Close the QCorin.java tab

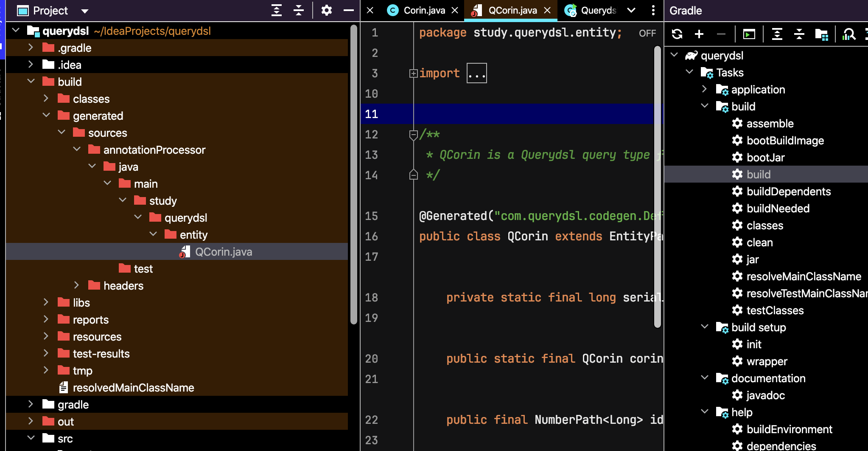[x=547, y=11]
